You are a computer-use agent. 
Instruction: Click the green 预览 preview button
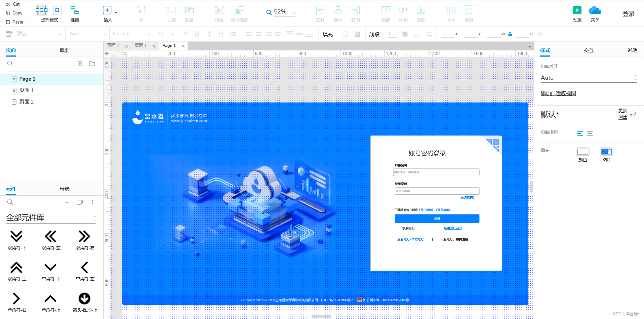tap(577, 10)
